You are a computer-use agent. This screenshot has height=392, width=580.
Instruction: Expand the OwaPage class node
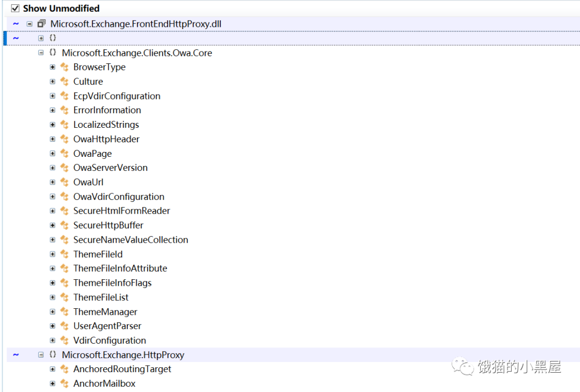(x=53, y=154)
